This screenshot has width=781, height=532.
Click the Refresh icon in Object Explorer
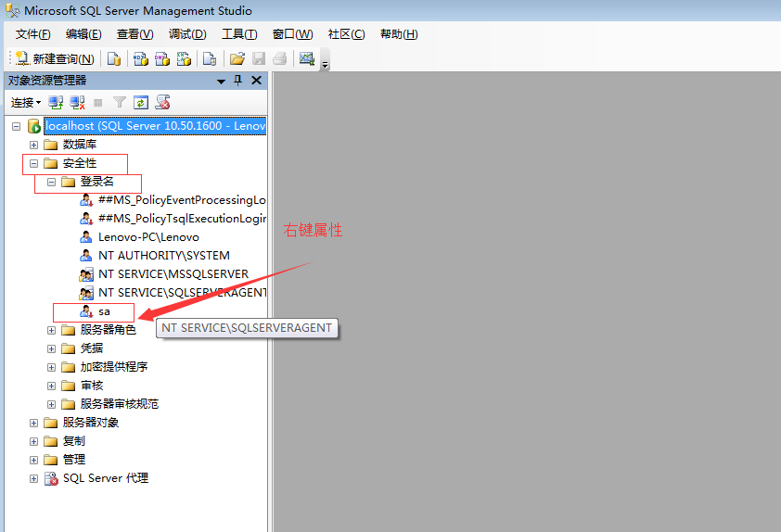tap(141, 103)
